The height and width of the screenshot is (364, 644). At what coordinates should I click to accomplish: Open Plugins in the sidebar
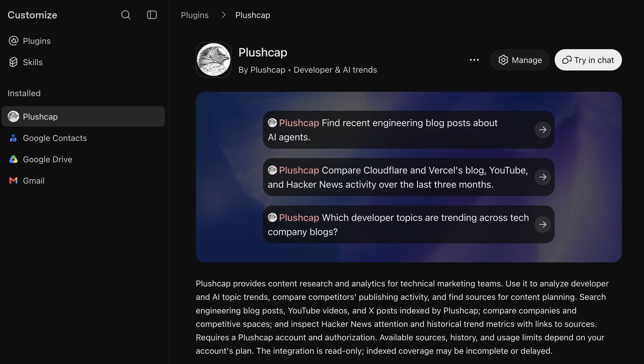(x=83, y=41)
